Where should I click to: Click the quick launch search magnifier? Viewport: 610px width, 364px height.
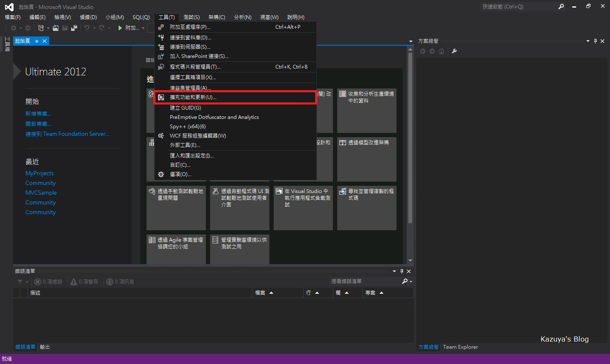pos(561,7)
